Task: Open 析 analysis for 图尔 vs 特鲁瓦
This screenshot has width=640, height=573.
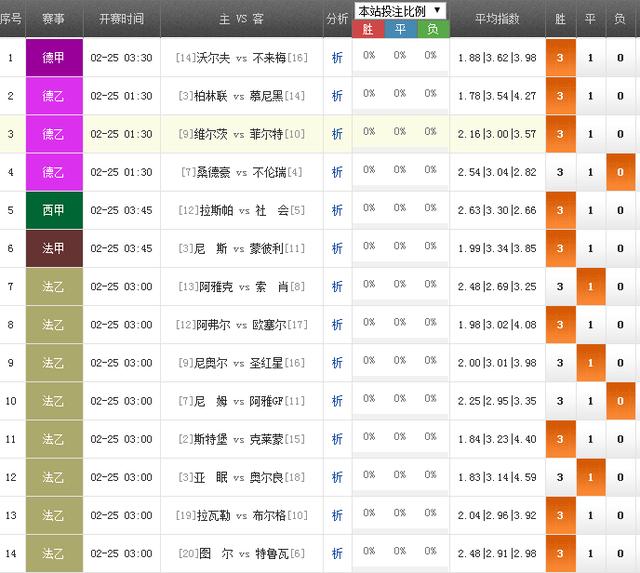Action: (x=337, y=553)
